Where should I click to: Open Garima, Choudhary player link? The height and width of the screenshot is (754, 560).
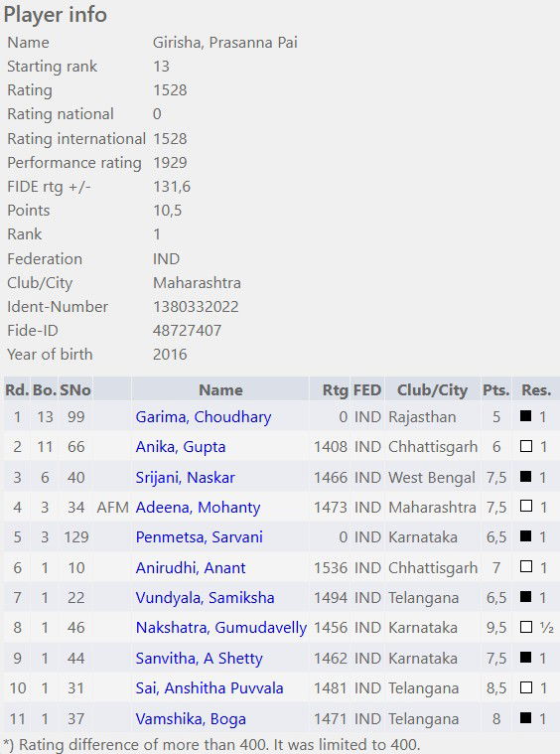point(203,417)
